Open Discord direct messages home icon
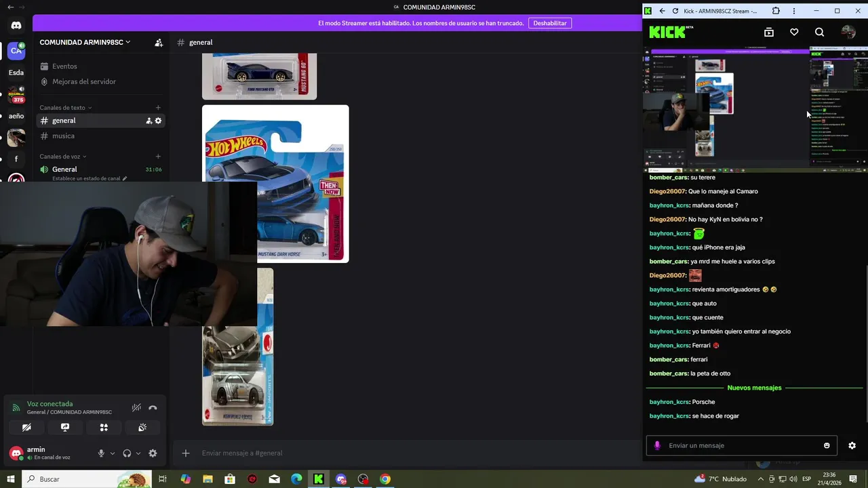 16,26
